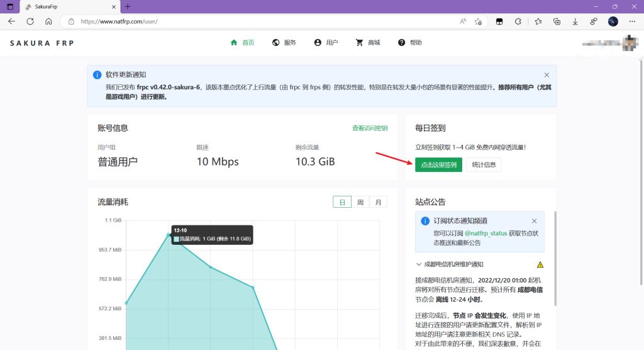This screenshot has width=644, height=350.
Task: Click the 10 Mbps speed limit value
Action: click(217, 162)
